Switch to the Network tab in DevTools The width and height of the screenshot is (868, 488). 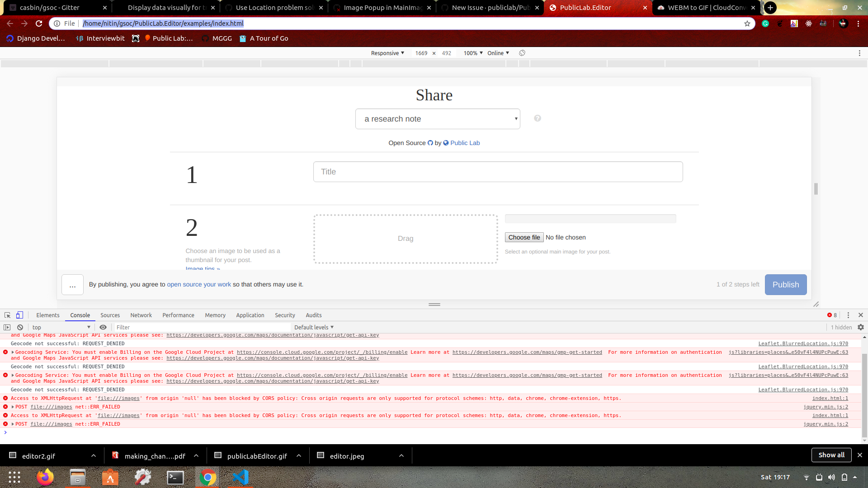pos(141,315)
